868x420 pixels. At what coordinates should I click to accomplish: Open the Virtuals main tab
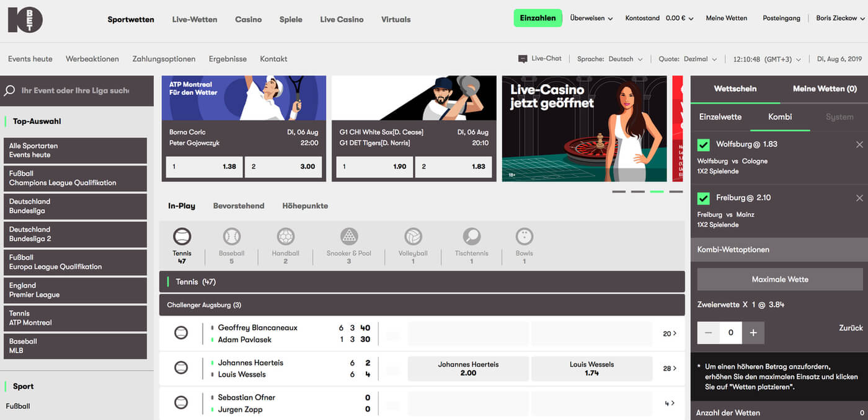pos(396,19)
